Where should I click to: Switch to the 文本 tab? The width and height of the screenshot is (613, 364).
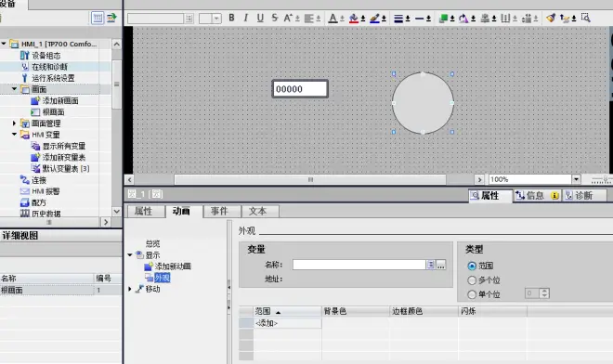(x=257, y=211)
